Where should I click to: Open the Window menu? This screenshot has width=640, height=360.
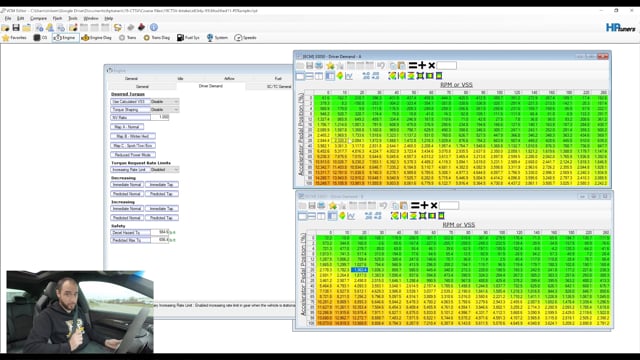(91, 18)
